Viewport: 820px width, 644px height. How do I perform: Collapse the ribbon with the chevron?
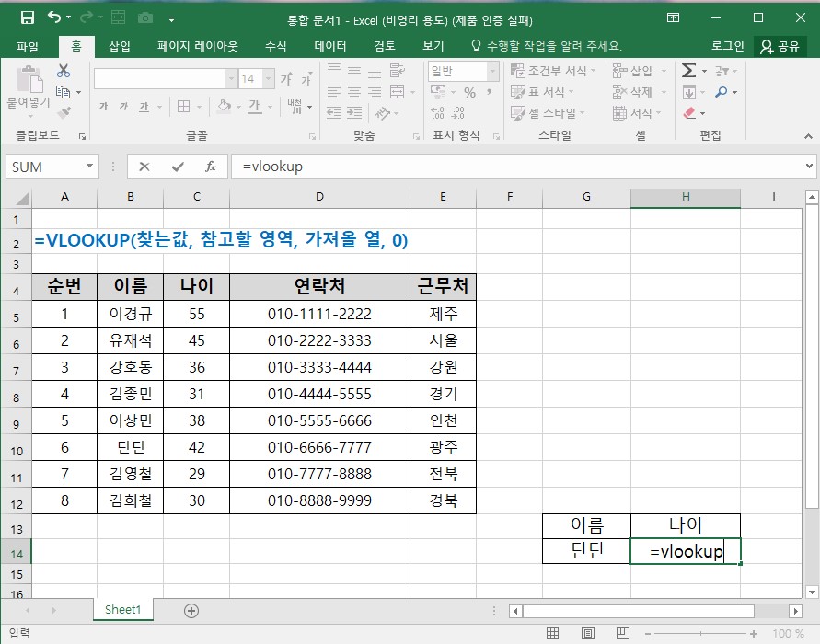pos(808,136)
